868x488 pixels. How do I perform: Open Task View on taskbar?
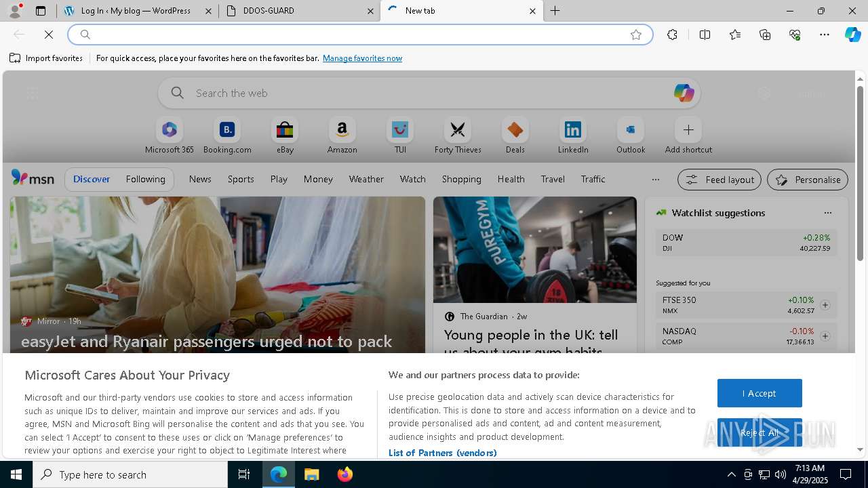244,474
